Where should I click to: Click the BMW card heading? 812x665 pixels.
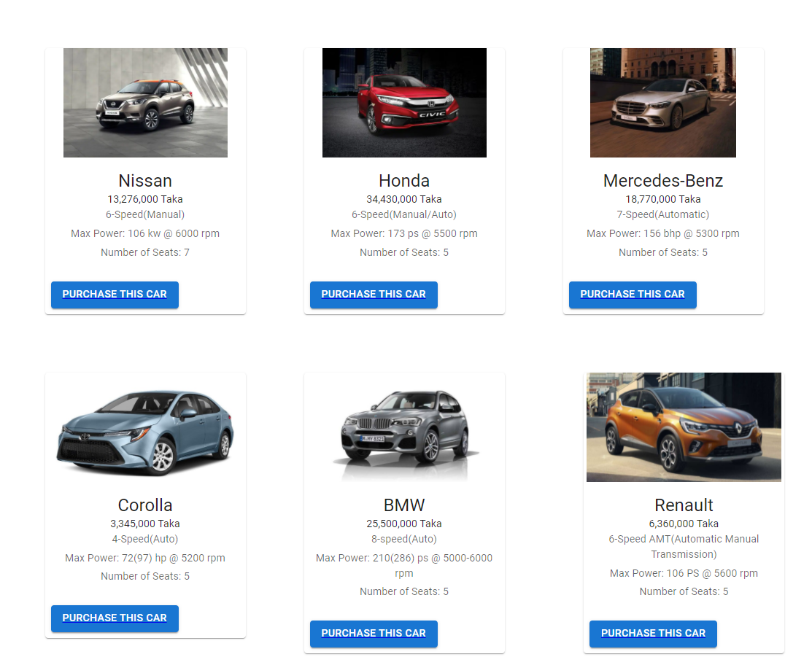404,505
